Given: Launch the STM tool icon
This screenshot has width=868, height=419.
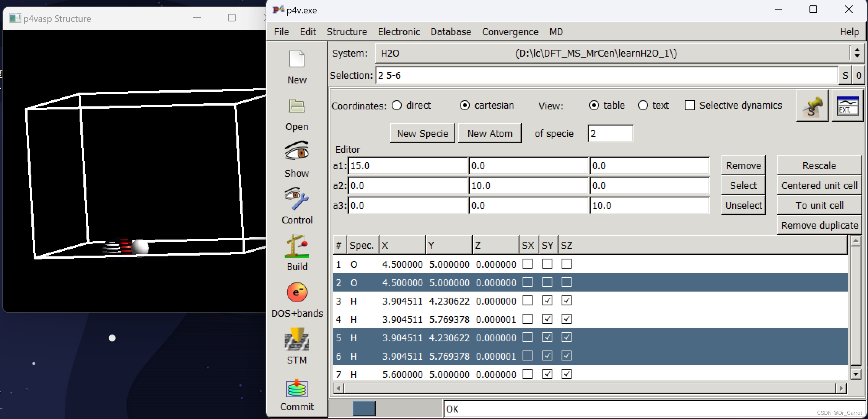Looking at the screenshot, I should pos(297,339).
